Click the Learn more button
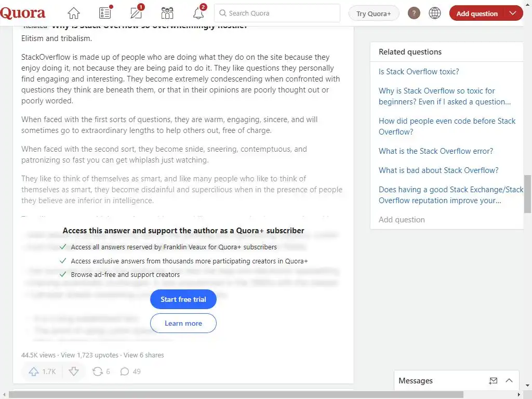The image size is (532, 399). click(x=183, y=323)
